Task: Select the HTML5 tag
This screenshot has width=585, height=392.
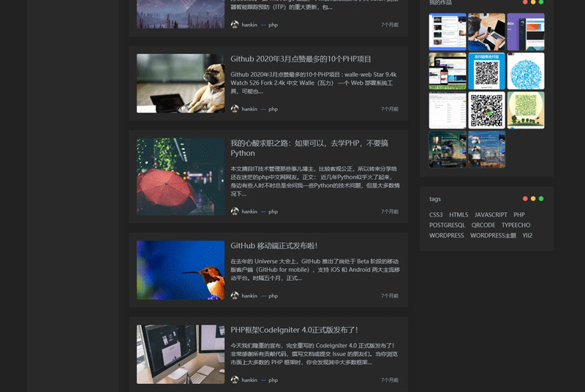Action: 458,215
